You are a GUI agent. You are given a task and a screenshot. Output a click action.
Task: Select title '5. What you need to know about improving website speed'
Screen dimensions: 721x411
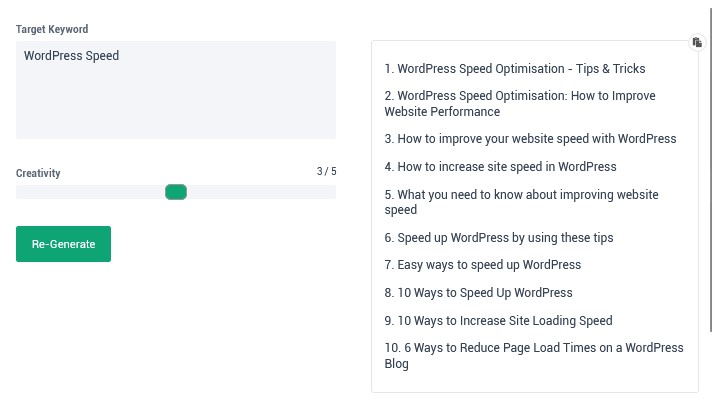tap(521, 202)
